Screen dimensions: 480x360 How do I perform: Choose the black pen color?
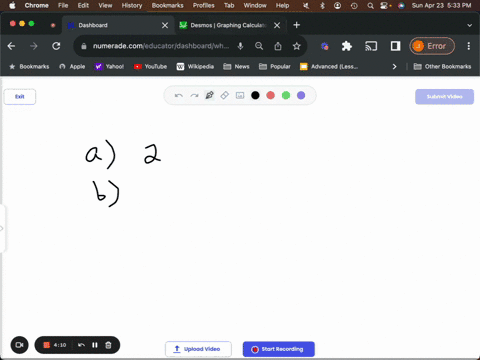tap(255, 96)
